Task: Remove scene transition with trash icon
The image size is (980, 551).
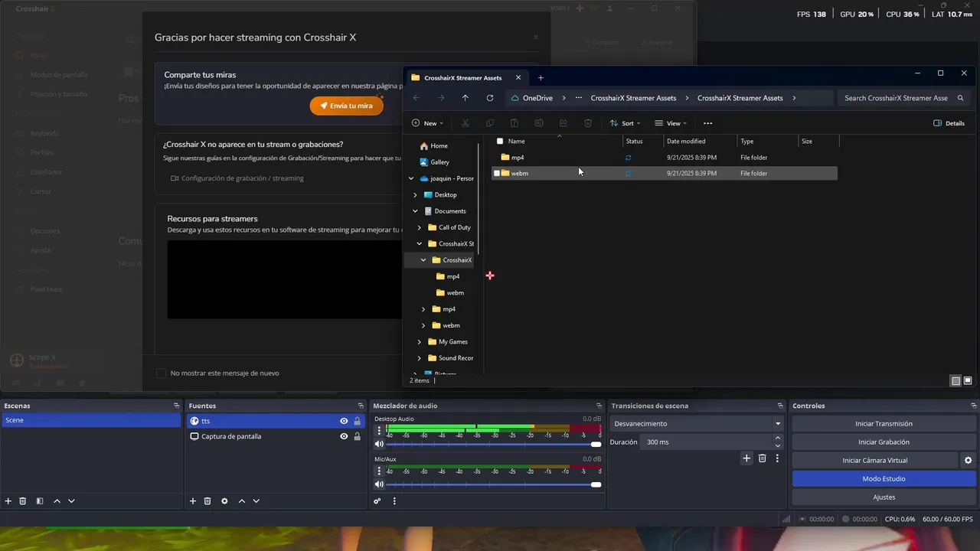Action: [762, 458]
